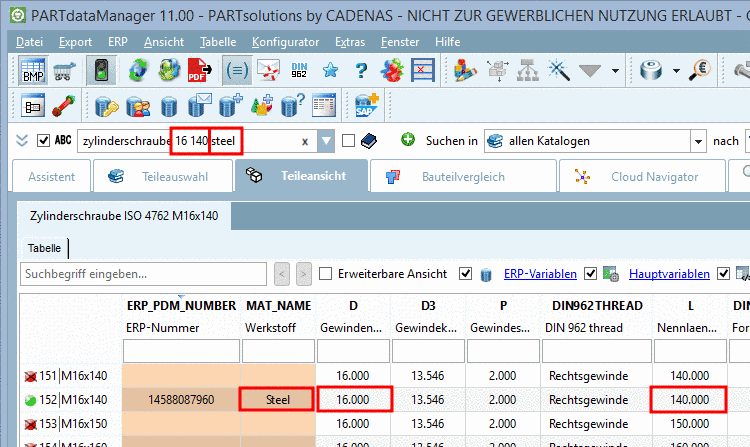This screenshot has height=447, width=750.
Task: Open dropdown arrow beside cylinder part icon
Action: 676,71
